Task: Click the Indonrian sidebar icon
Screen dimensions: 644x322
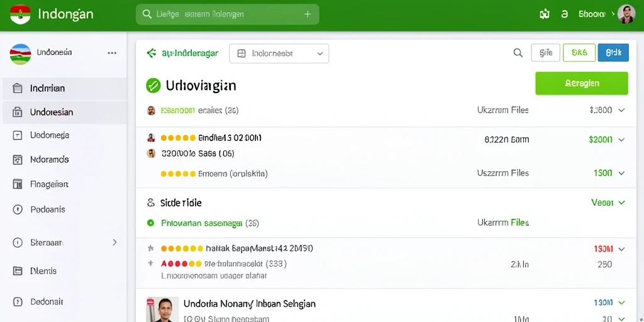Action: (17, 88)
